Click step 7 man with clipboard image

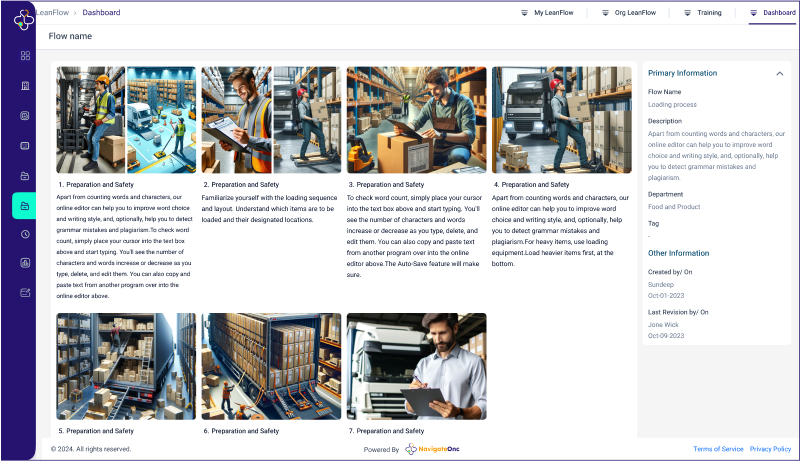pyautogui.click(x=416, y=365)
